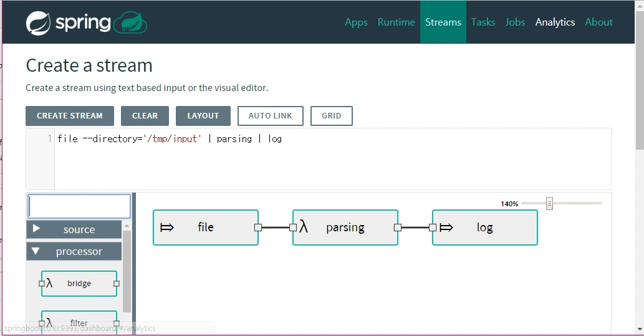Screen dimensions: 644x336
Task: Open the Apps tab
Action: coord(356,22)
